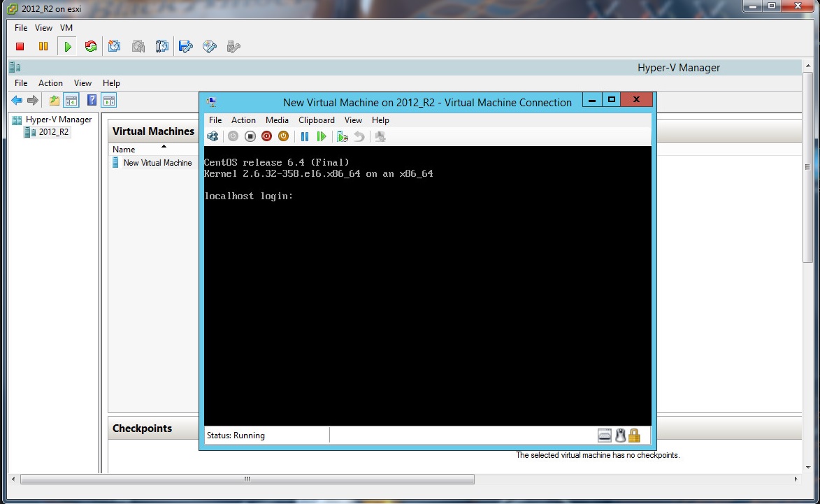Open the Help menu in Virtual Machine Connection
Viewport: 820px width, 504px height.
coord(381,120)
